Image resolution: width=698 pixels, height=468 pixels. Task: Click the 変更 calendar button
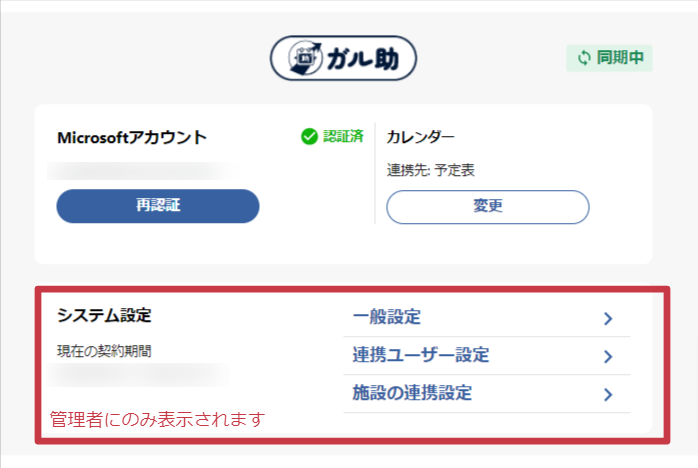(488, 207)
